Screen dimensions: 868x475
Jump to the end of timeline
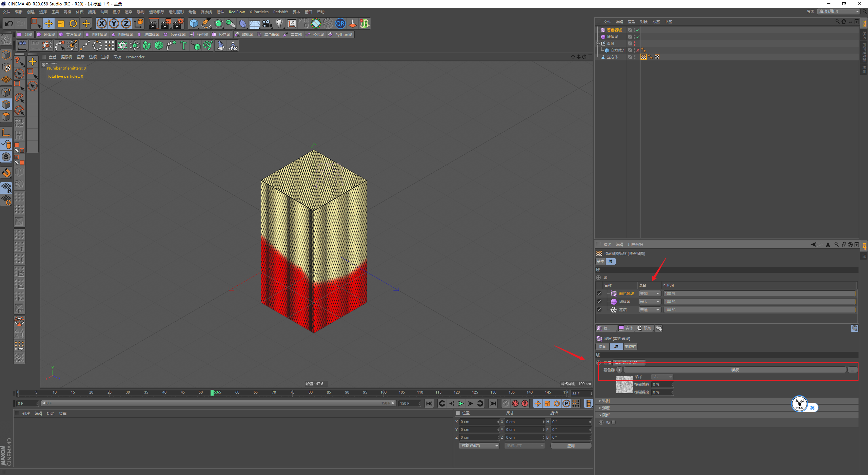click(493, 403)
